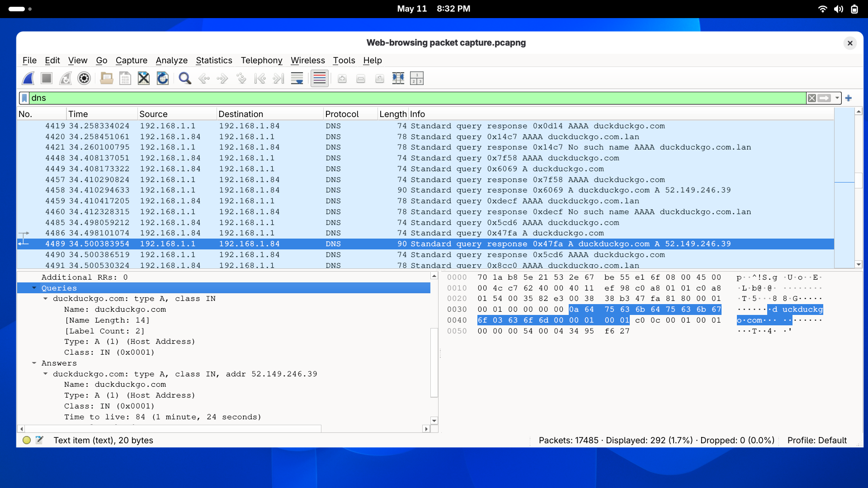Sort by the Destination column header

point(269,114)
